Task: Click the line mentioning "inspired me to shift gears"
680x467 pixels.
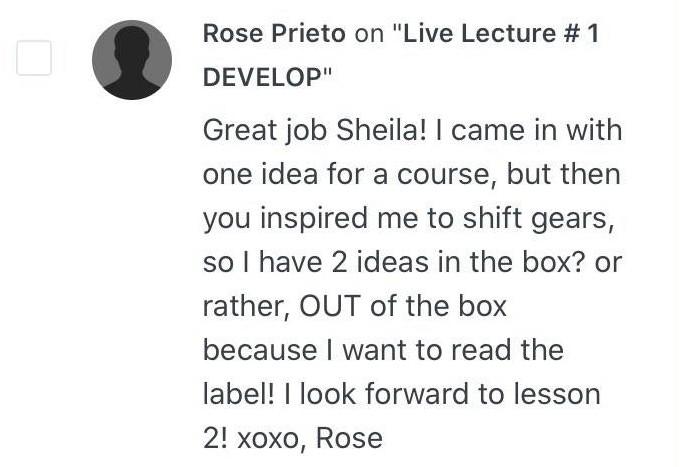Action: point(409,219)
